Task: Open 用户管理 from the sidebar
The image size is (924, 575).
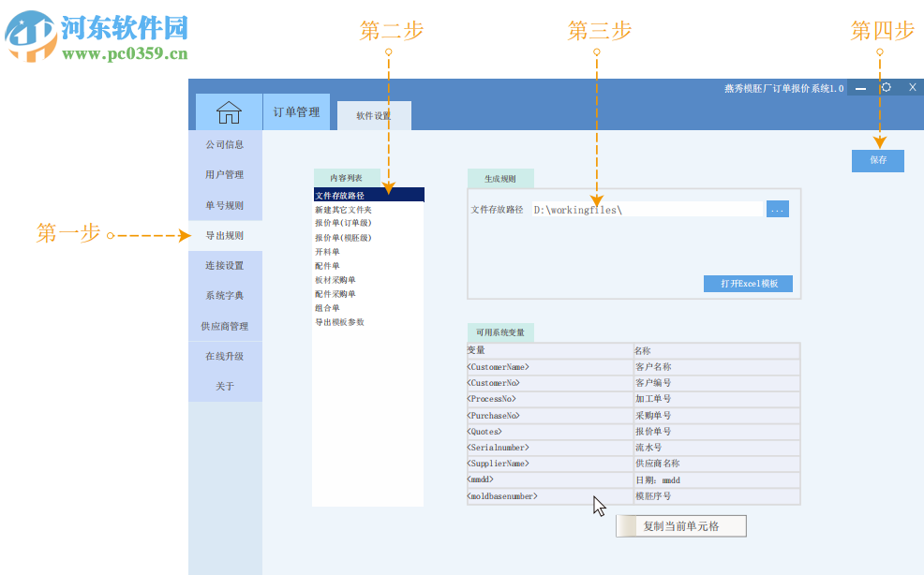Action: tap(225, 174)
